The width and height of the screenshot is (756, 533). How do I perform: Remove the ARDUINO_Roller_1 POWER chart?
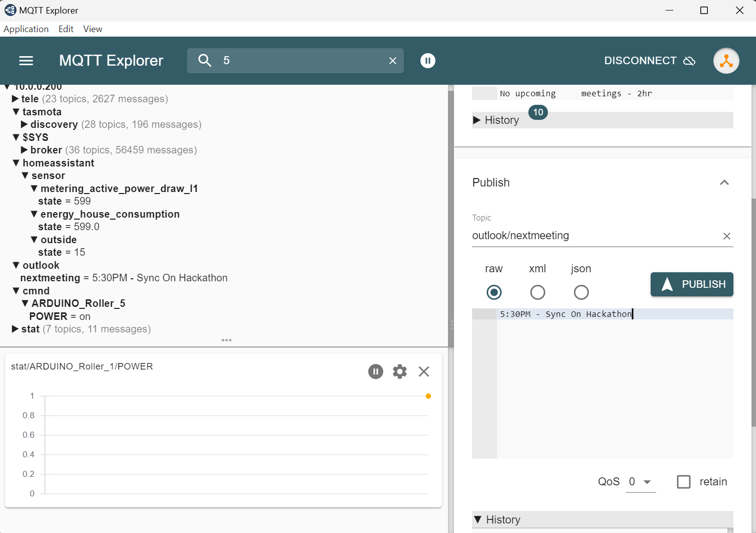[x=424, y=372]
